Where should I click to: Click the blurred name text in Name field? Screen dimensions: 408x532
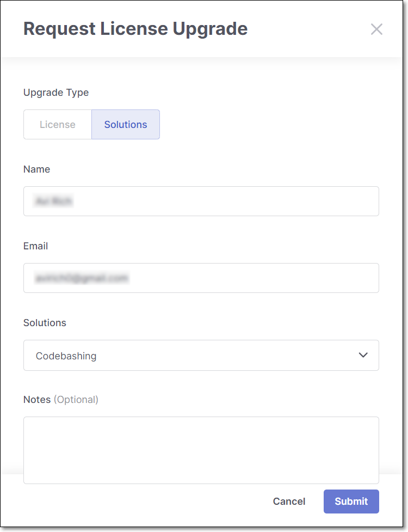[53, 201]
